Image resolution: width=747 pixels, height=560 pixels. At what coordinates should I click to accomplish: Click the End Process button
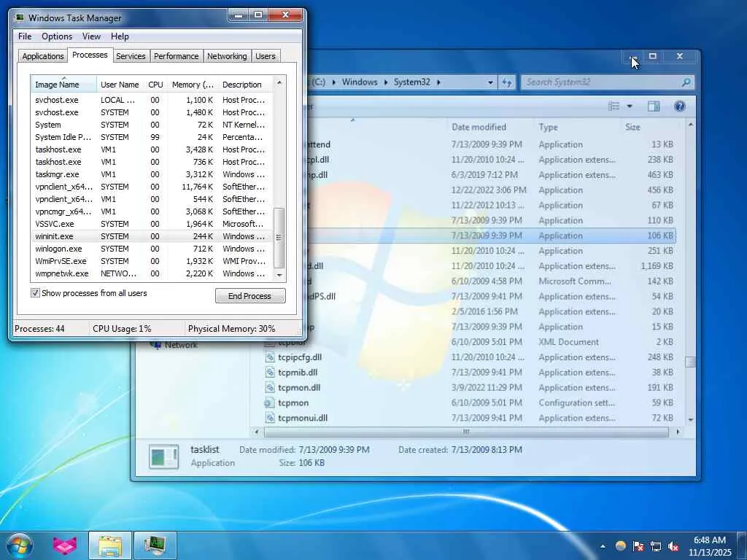click(250, 296)
